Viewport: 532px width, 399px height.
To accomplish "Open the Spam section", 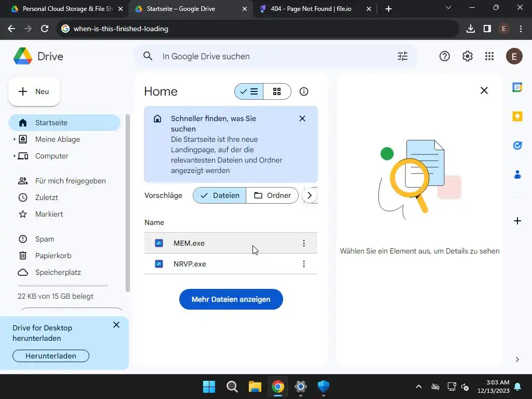I will pyautogui.click(x=64, y=239).
